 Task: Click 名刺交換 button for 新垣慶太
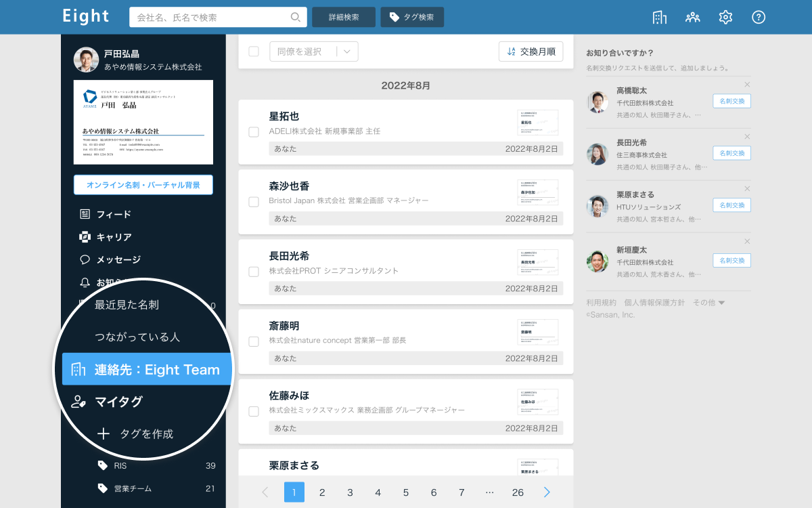coord(731,261)
